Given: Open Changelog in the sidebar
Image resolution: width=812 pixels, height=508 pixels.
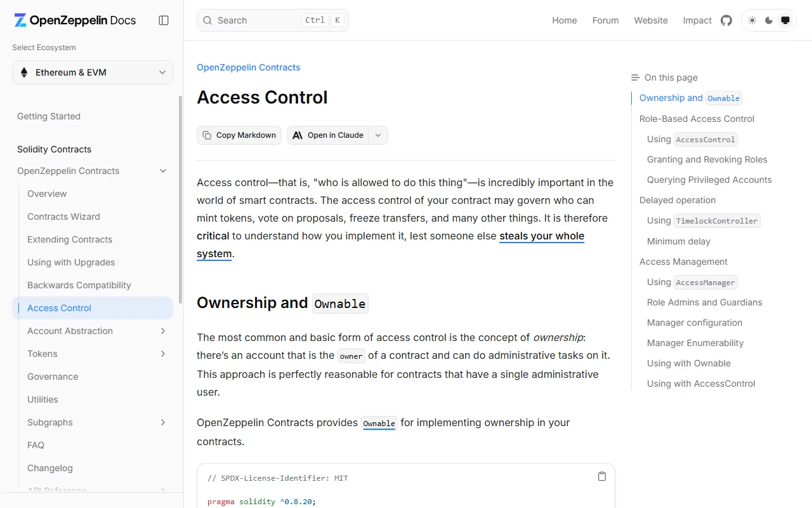Looking at the screenshot, I should 50,468.
